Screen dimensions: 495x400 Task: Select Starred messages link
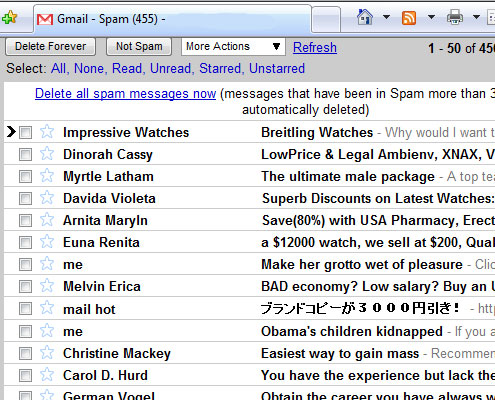(x=221, y=68)
